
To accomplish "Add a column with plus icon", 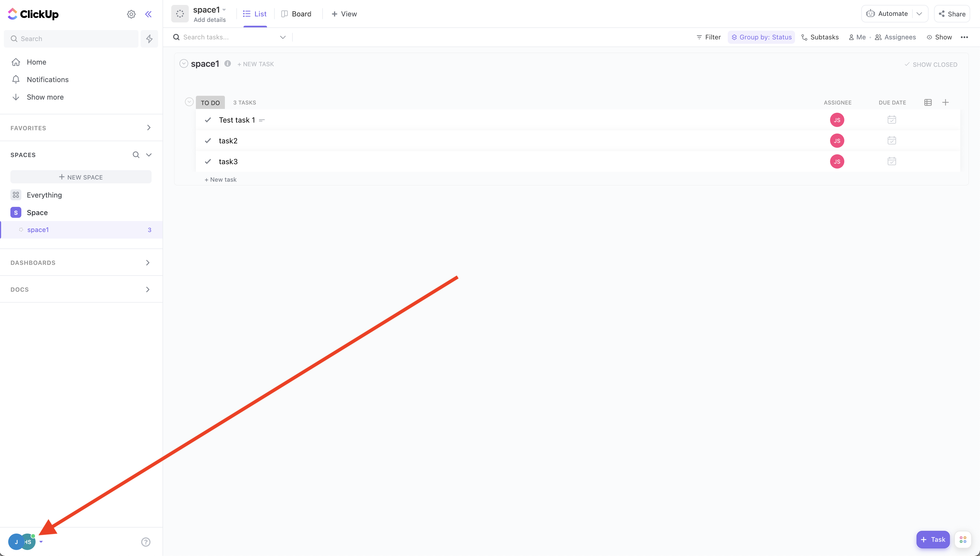I will click(945, 102).
